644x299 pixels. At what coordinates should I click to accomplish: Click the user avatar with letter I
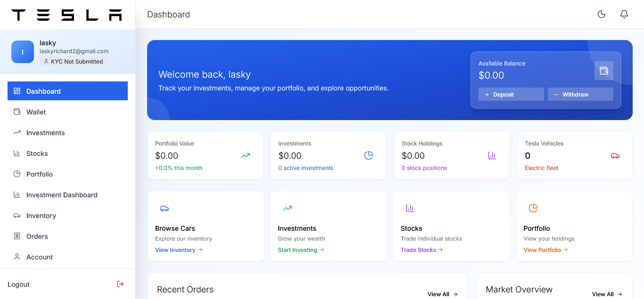[x=23, y=52]
